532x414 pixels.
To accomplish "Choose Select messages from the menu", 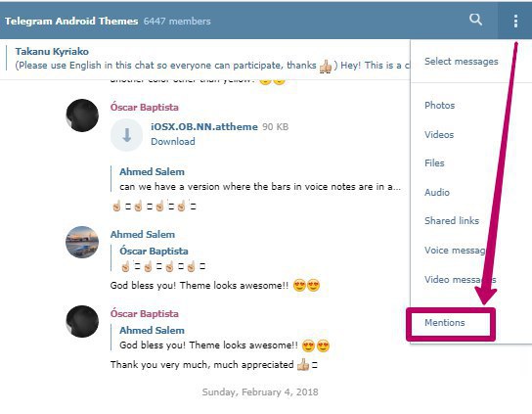I will coord(461,61).
